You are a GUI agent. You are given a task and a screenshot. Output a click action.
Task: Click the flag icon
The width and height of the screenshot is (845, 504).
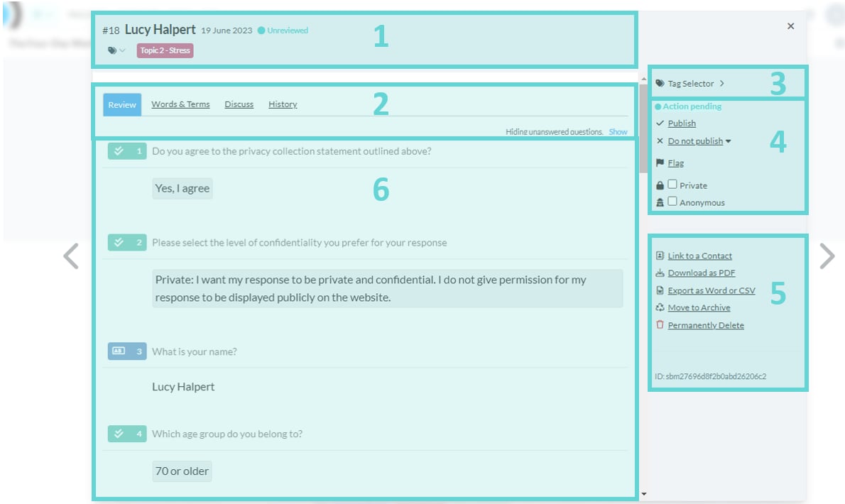click(x=660, y=163)
